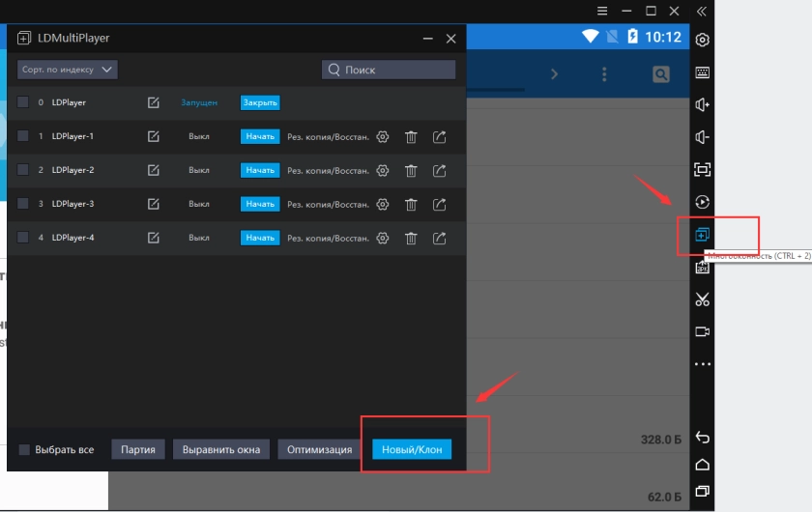Screen dimensions: 812x512
Task: Start video recording from sidebar camera icon
Action: [x=702, y=331]
